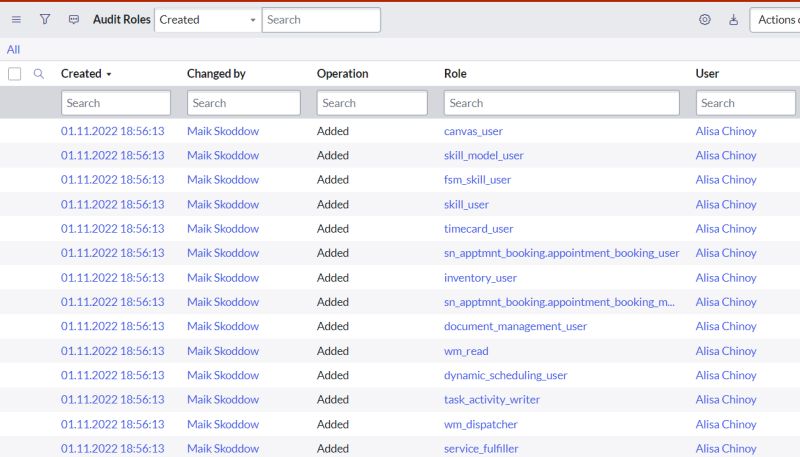Open Maik Skoddow in task_activity_writer row
Screen dimensions: 800x457
click(223, 400)
